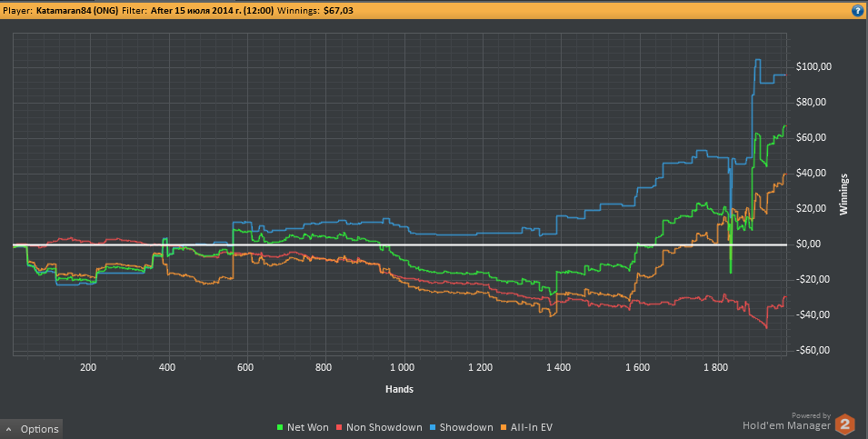Open help via the blue question mark icon
Screen dimensions: 868x439
pos(857,11)
